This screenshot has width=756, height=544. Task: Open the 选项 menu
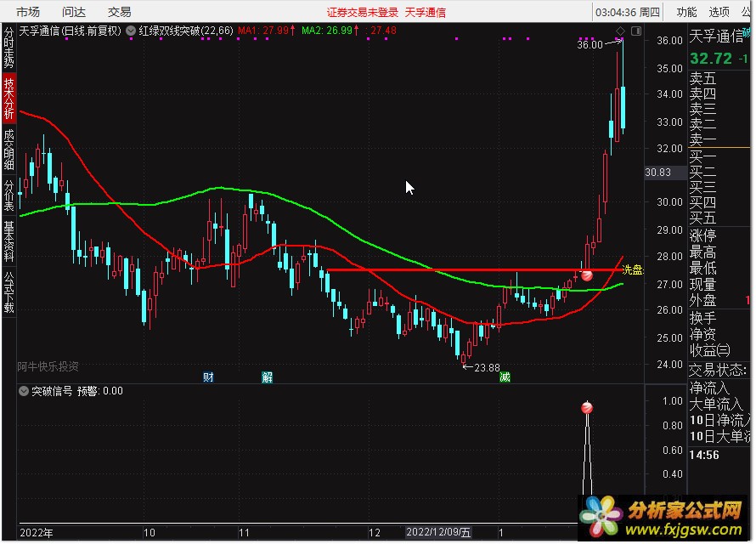[x=719, y=12]
